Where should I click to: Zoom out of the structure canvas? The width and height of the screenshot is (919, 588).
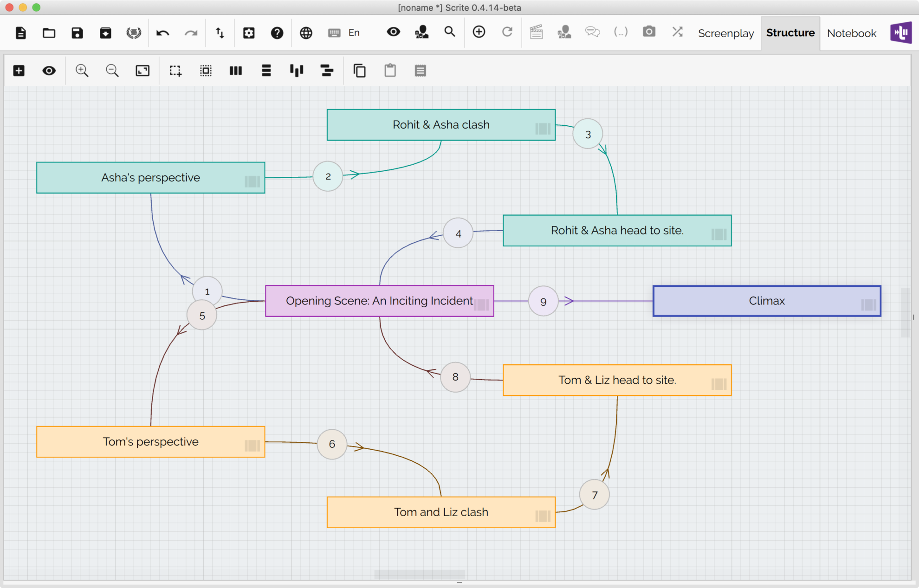coord(112,71)
